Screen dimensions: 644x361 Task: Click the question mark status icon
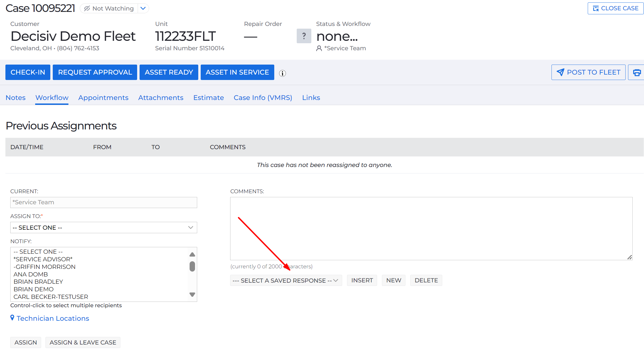pos(304,36)
